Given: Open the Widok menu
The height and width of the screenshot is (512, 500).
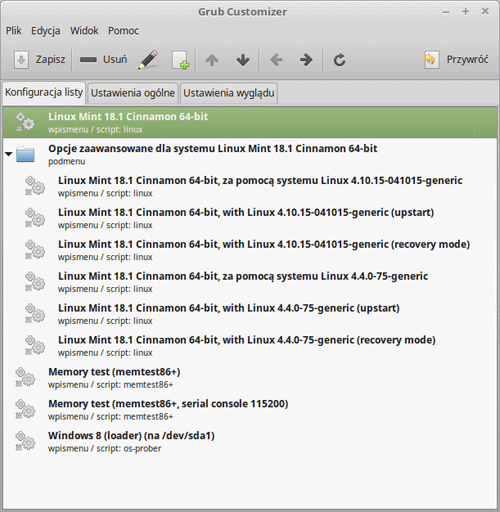Looking at the screenshot, I should [84, 31].
